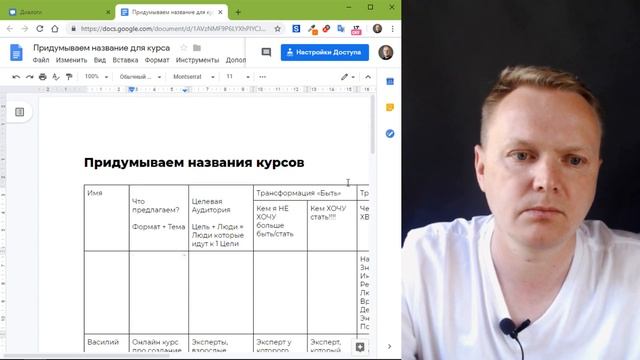Click the vertical scrollbar of the document
Screen dimensions: 640x360
[x=372, y=124]
